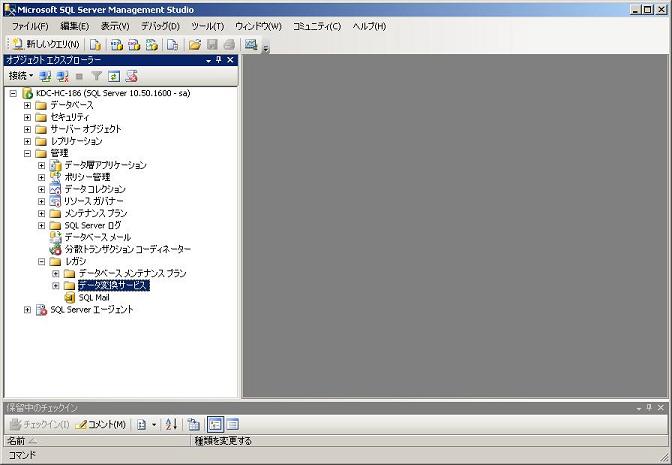The width and height of the screenshot is (672, 465).
Task: Click the SQL Server エージェント icon
Action: coord(41,309)
